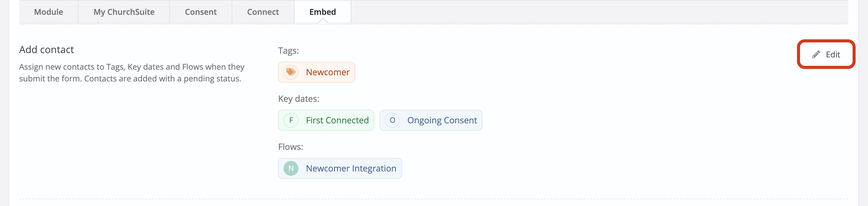Image resolution: width=868 pixels, height=206 pixels.
Task: Select the Consent tab
Action: pos(201,12)
